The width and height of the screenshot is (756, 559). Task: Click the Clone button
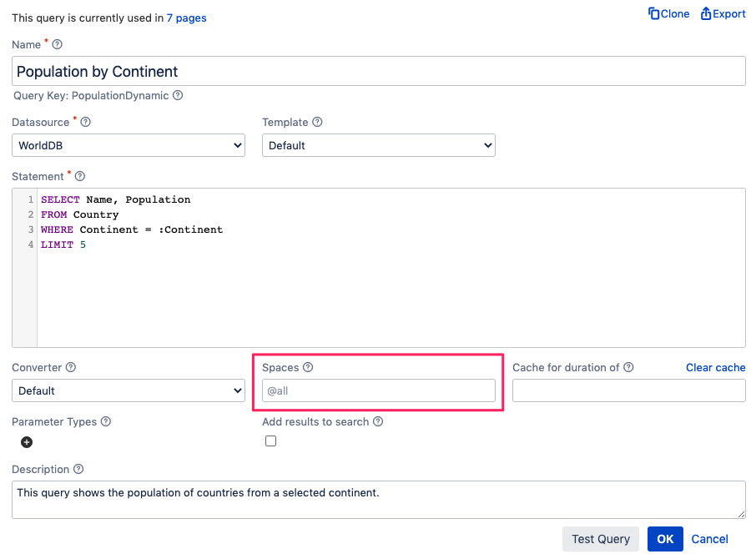click(x=669, y=14)
